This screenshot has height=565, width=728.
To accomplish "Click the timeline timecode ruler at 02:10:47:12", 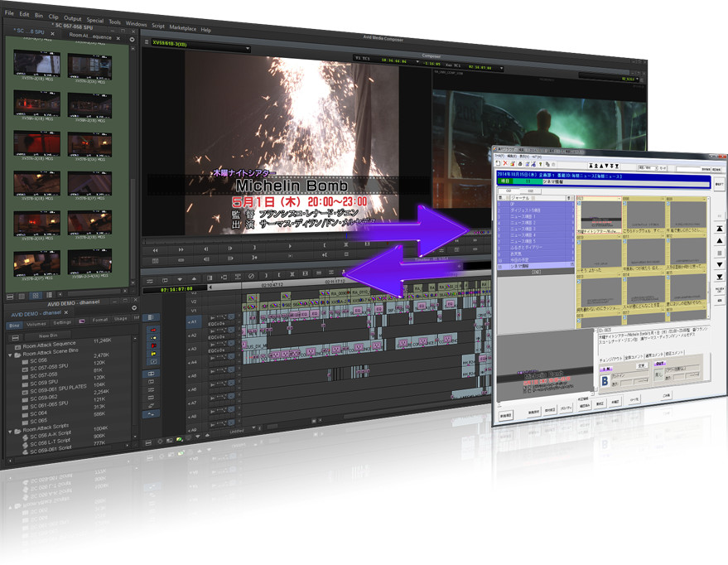I will tap(274, 283).
